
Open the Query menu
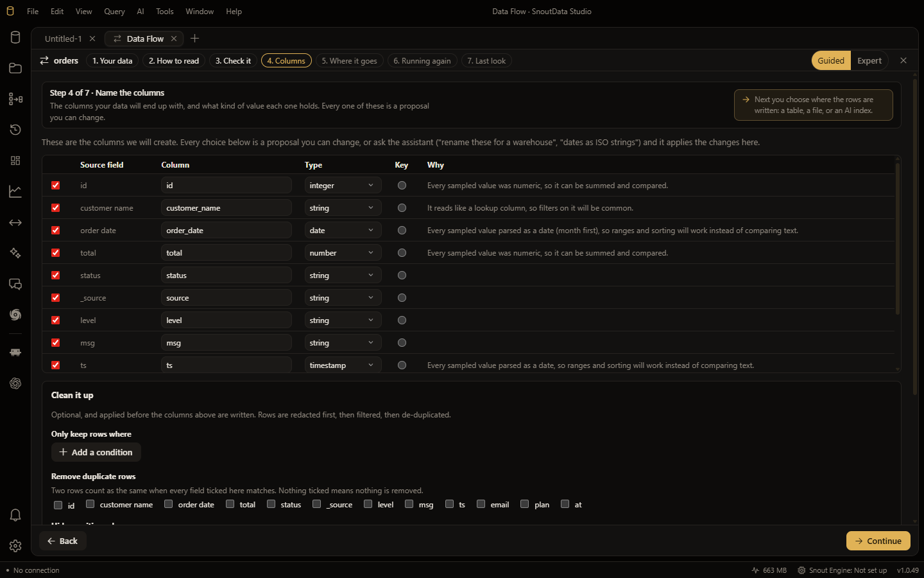114,12
